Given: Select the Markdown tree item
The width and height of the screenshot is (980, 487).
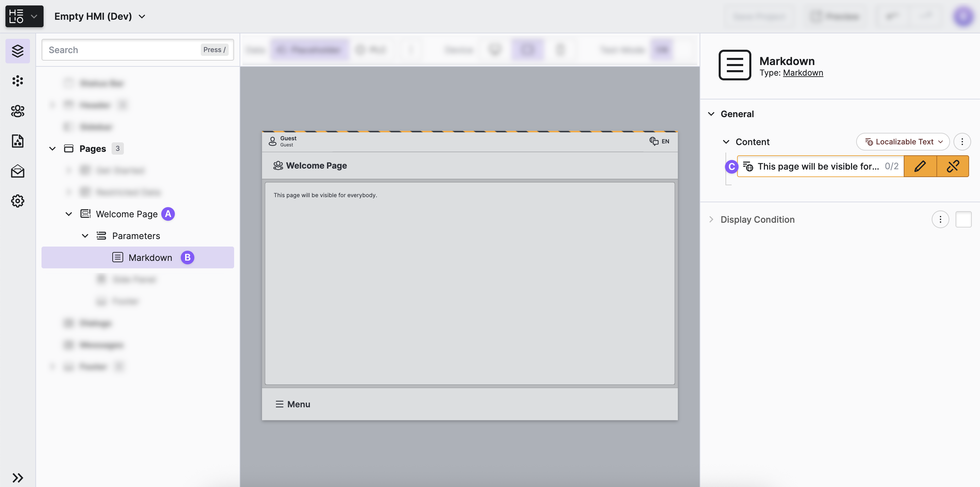Looking at the screenshot, I should pyautogui.click(x=150, y=258).
